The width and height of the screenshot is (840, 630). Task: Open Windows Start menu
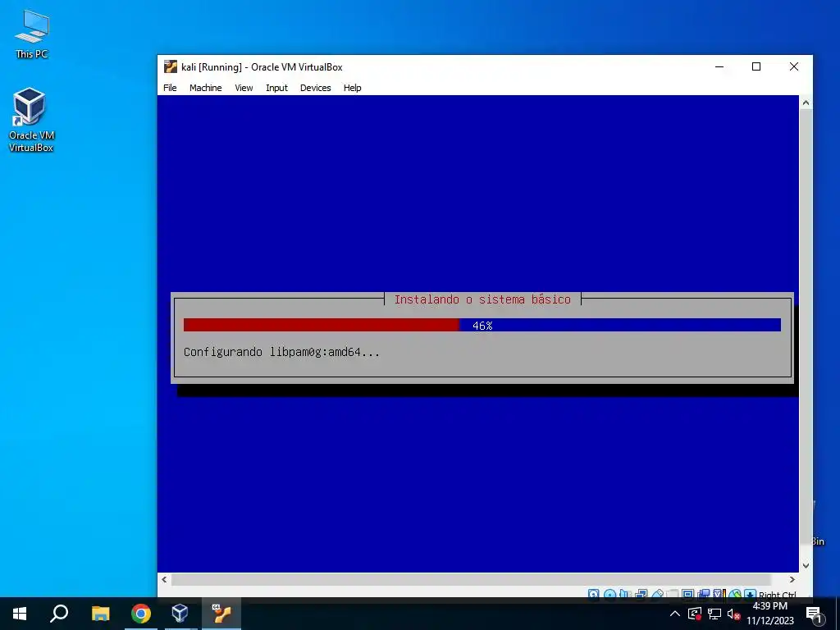(20, 614)
